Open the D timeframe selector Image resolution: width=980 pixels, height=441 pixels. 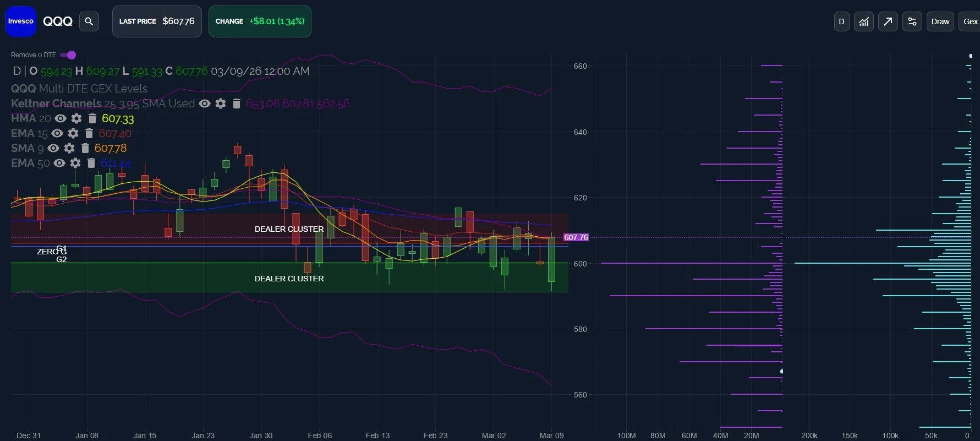pyautogui.click(x=841, y=21)
